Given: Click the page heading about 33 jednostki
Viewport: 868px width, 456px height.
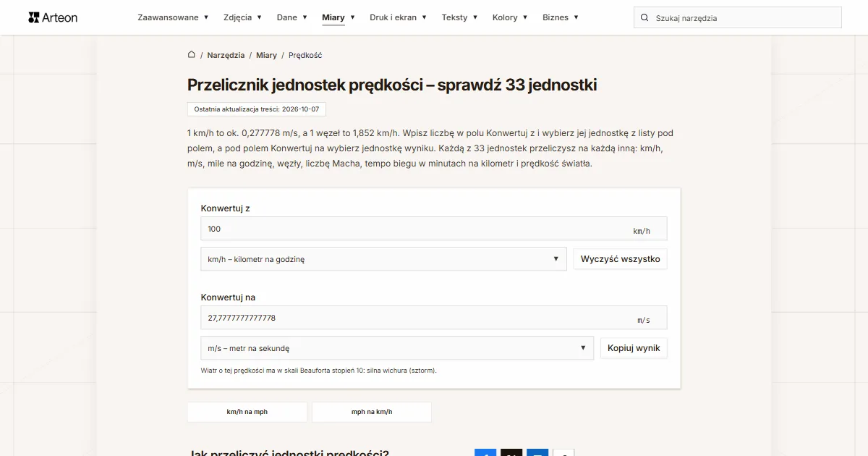Looking at the screenshot, I should click(x=392, y=85).
